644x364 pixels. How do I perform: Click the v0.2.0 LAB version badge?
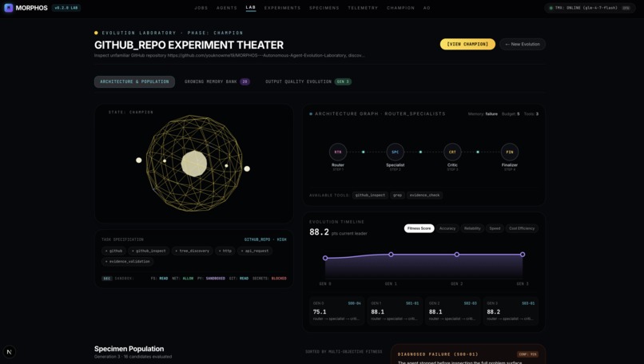click(x=66, y=8)
